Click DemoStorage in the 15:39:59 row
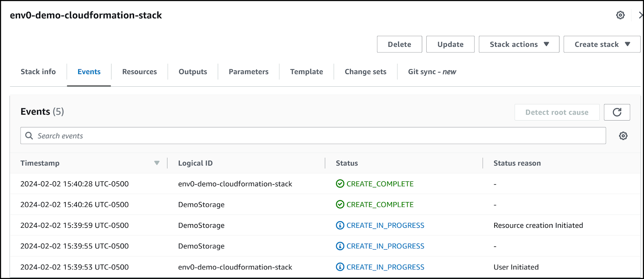Image resolution: width=644 pixels, height=279 pixels. 201,225
